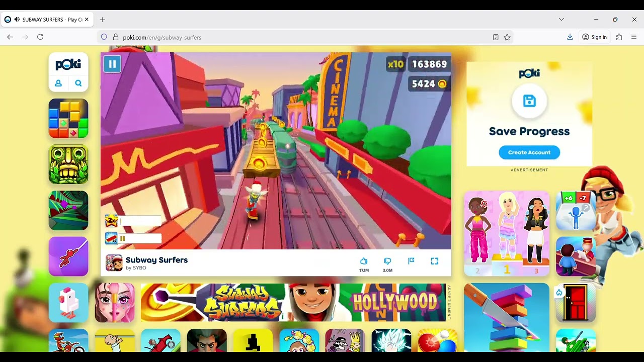The image size is (644, 362).
Task: Open the monkey with bananas game thumbnail
Action: 299,340
